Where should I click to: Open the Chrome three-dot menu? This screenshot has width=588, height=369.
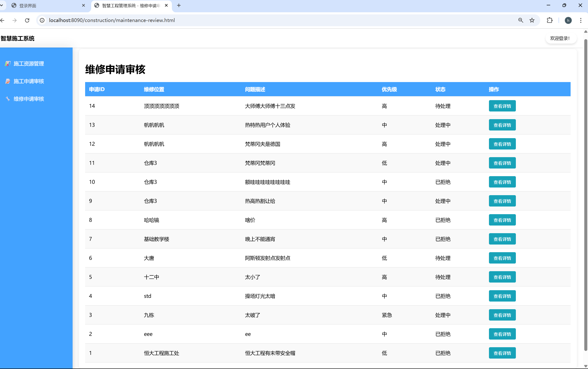coord(581,20)
